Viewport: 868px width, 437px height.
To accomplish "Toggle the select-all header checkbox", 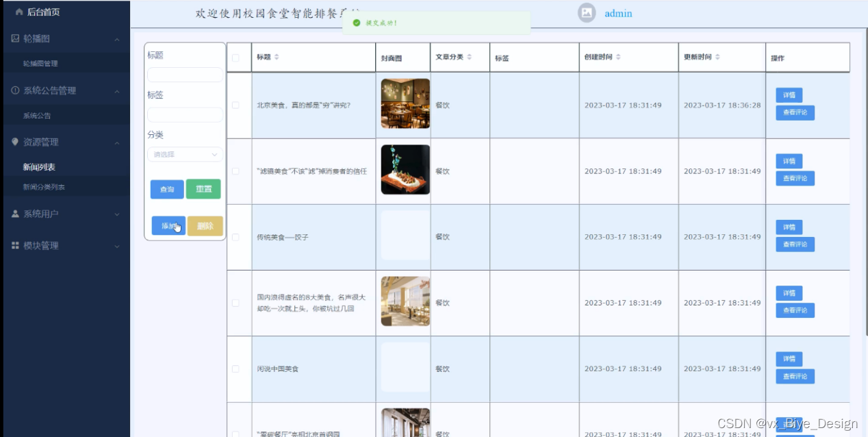I will tap(235, 58).
